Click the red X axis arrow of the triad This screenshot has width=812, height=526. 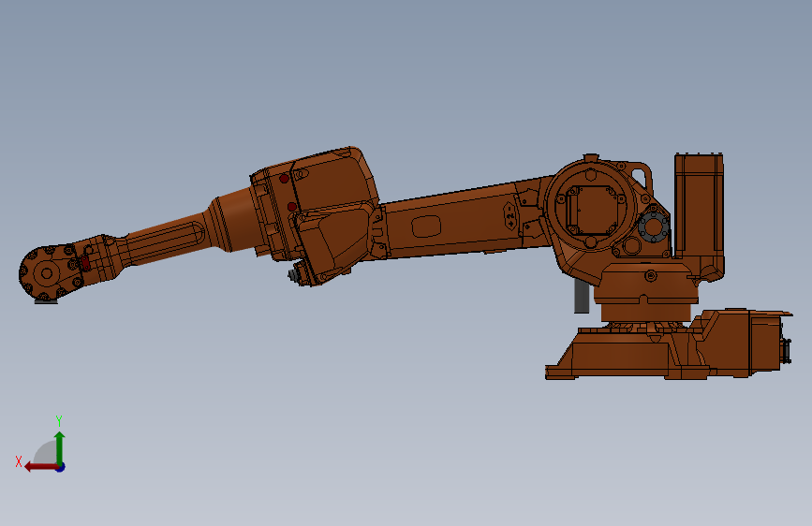41,467
